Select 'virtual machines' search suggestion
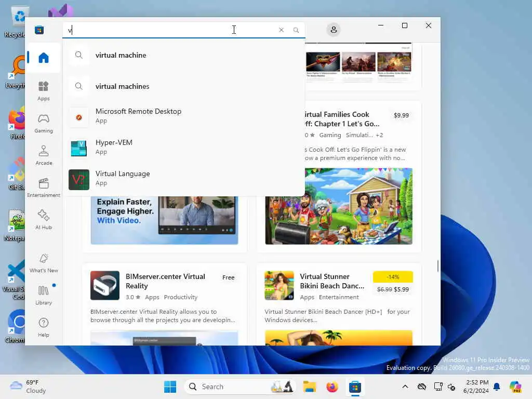 pos(183,86)
